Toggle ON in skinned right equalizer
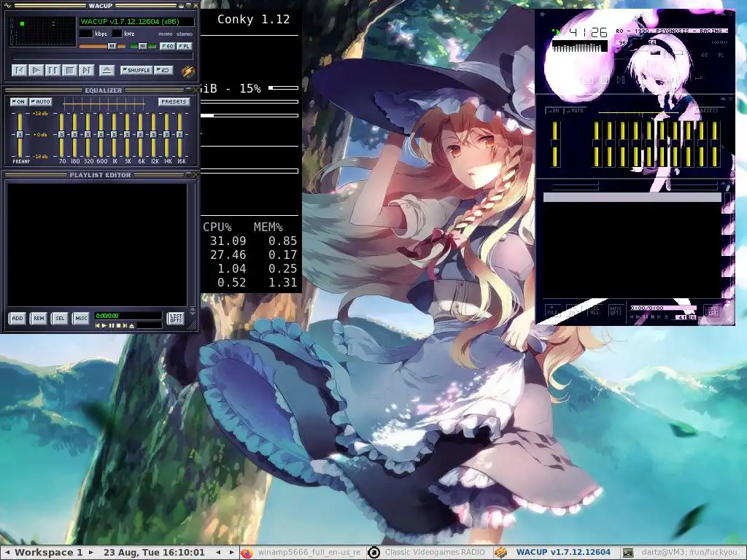 553,111
